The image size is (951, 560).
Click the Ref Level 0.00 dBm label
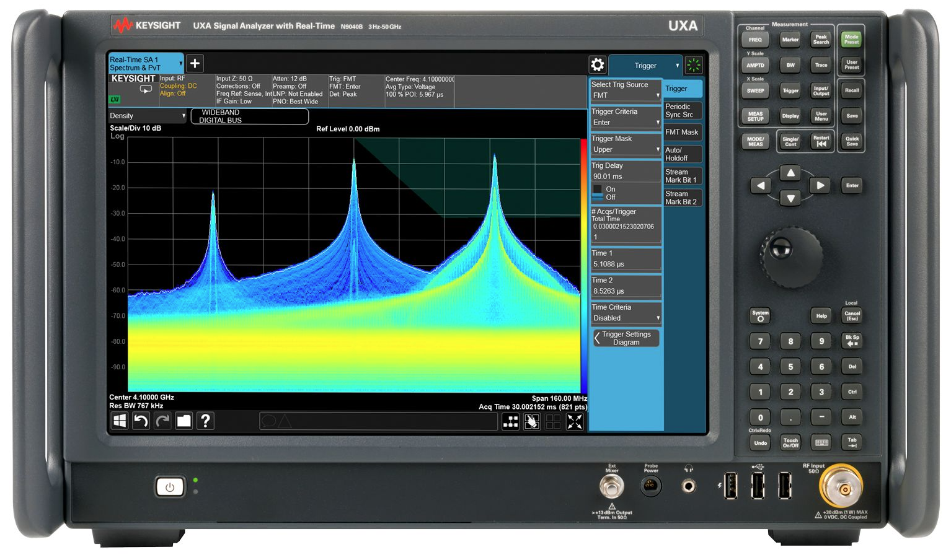pyautogui.click(x=348, y=129)
